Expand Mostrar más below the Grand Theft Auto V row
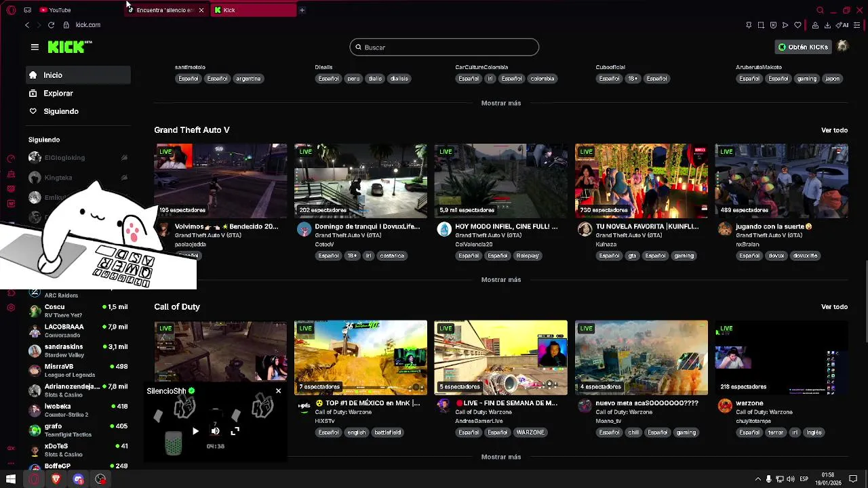 (x=501, y=280)
